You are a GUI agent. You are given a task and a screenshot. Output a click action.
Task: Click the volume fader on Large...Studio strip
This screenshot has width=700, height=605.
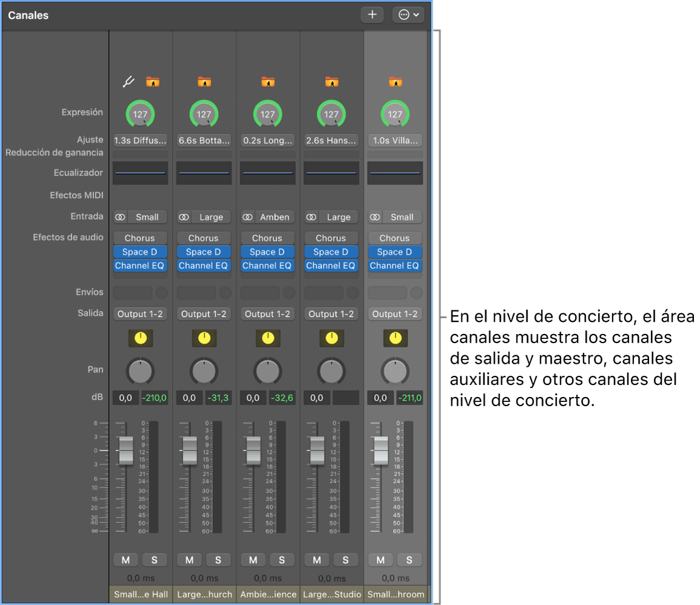point(317,450)
